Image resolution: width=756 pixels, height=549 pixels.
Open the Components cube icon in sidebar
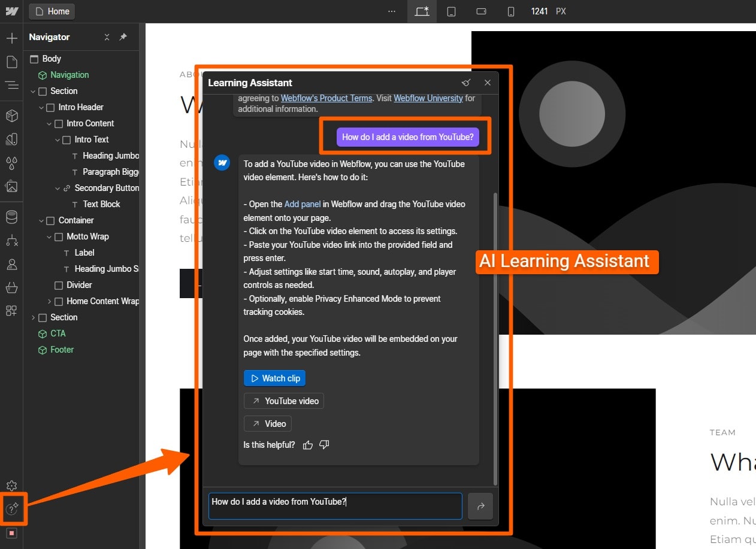pyautogui.click(x=11, y=116)
